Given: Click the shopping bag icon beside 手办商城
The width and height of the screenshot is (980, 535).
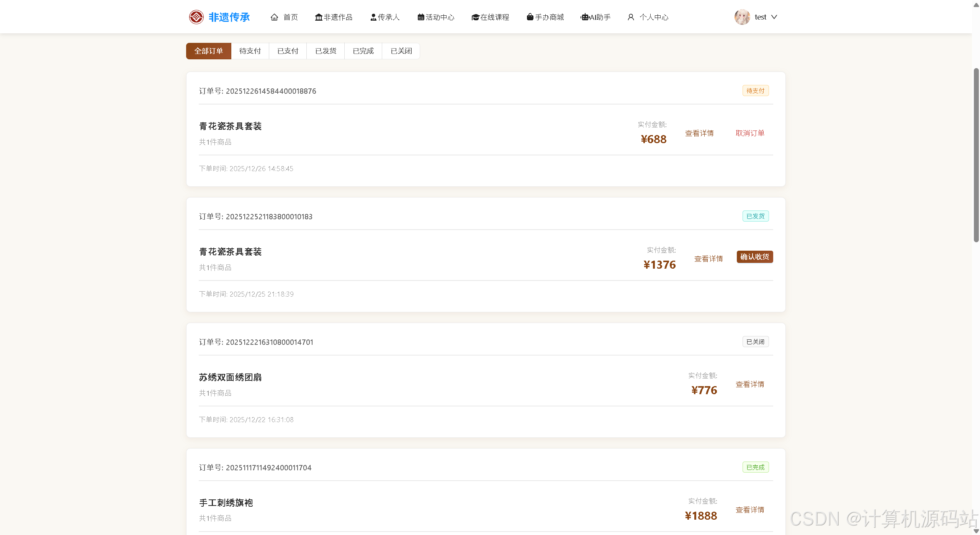Looking at the screenshot, I should (x=530, y=17).
